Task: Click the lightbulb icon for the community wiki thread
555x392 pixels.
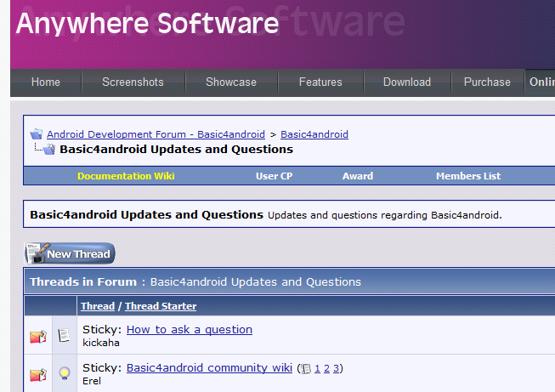Action: (65, 373)
